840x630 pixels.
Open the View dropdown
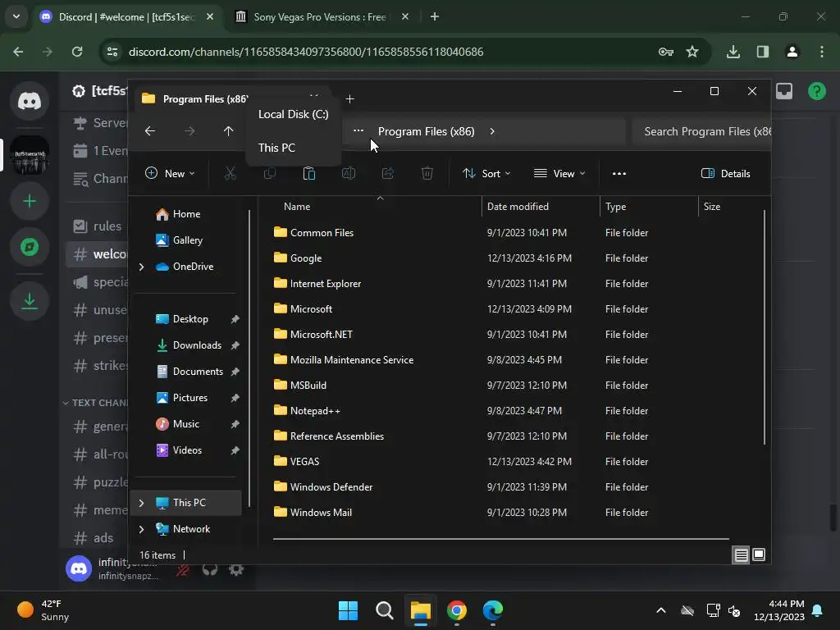(x=559, y=174)
